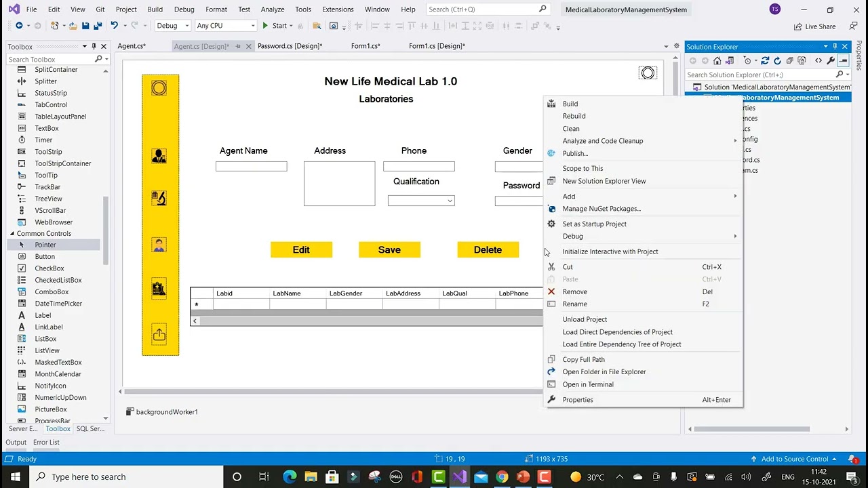868x488 pixels.
Task: Click the Collapse All icon in Solution Explorer
Action: coord(790,61)
